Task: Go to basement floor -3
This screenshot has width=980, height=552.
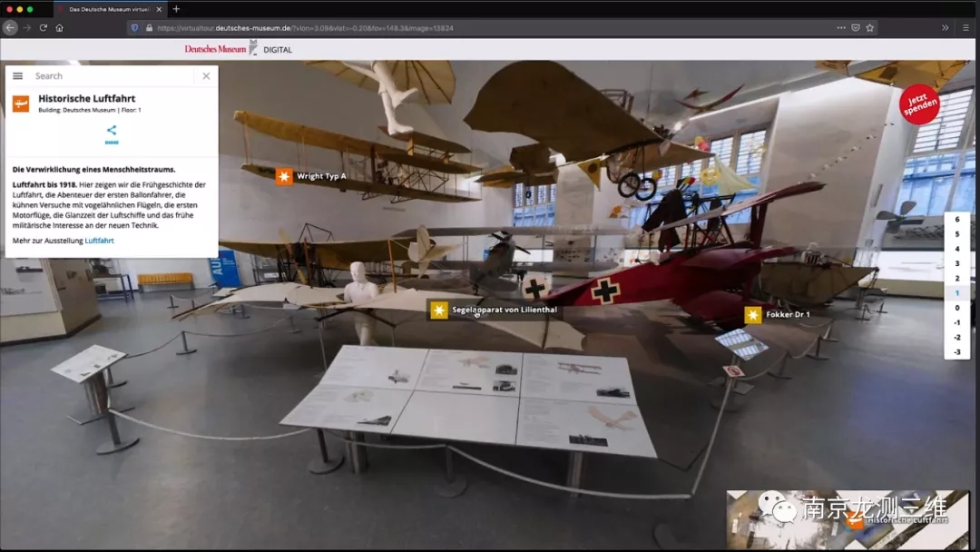Action: [x=957, y=352]
